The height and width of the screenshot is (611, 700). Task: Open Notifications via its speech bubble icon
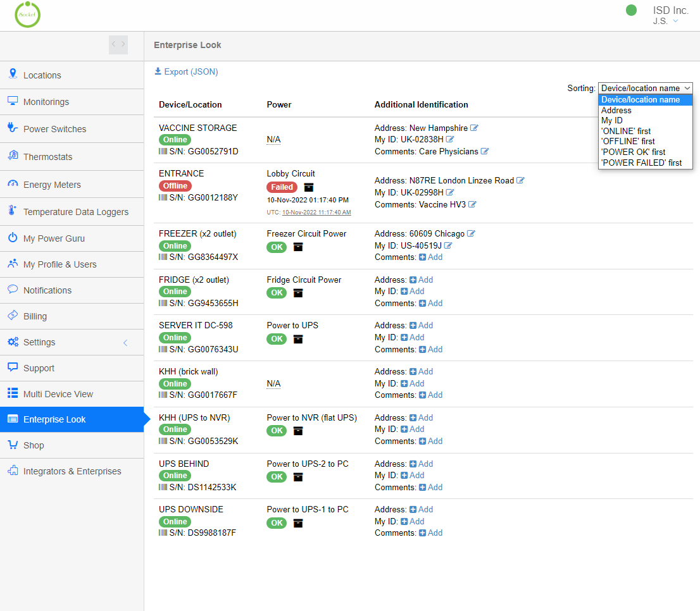(x=13, y=289)
